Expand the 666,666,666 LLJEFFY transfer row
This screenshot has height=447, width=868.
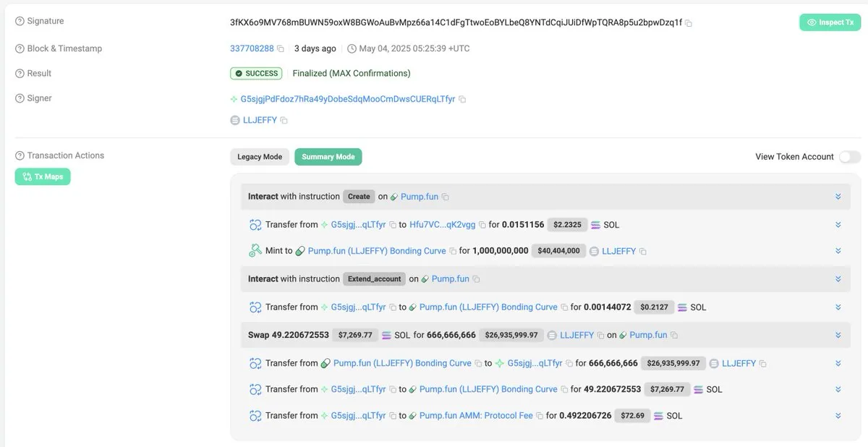pyautogui.click(x=838, y=364)
